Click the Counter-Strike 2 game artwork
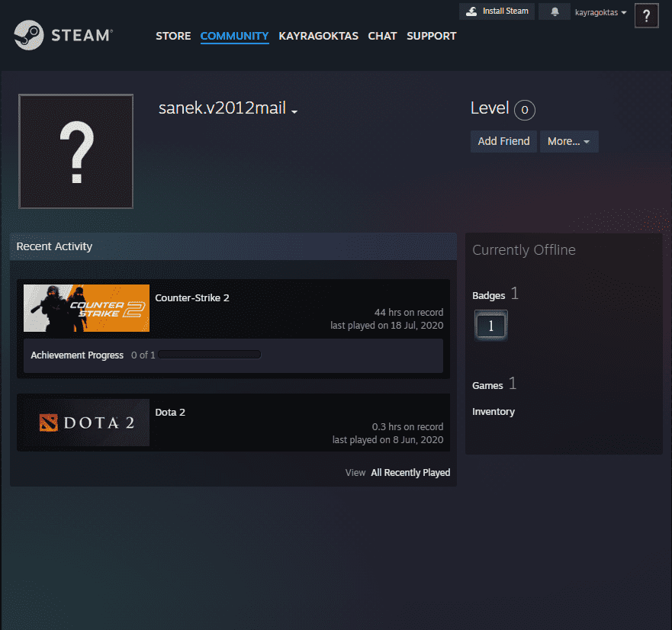 86,308
